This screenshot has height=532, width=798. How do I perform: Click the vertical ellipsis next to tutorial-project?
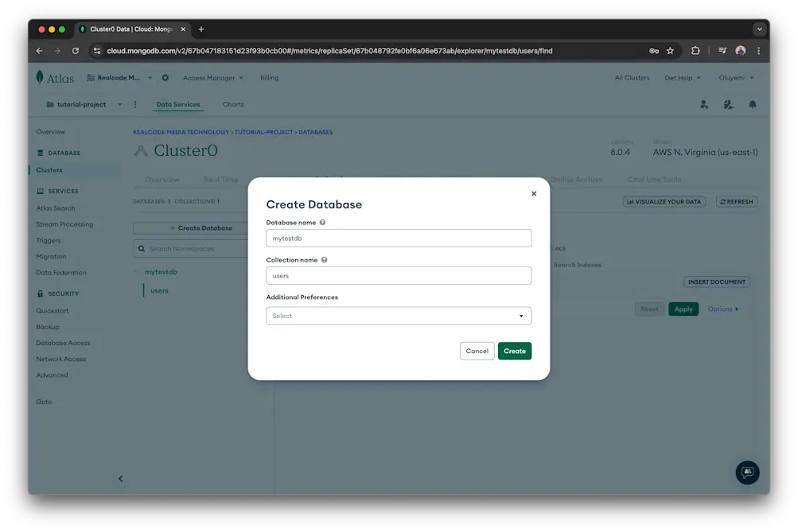click(134, 103)
